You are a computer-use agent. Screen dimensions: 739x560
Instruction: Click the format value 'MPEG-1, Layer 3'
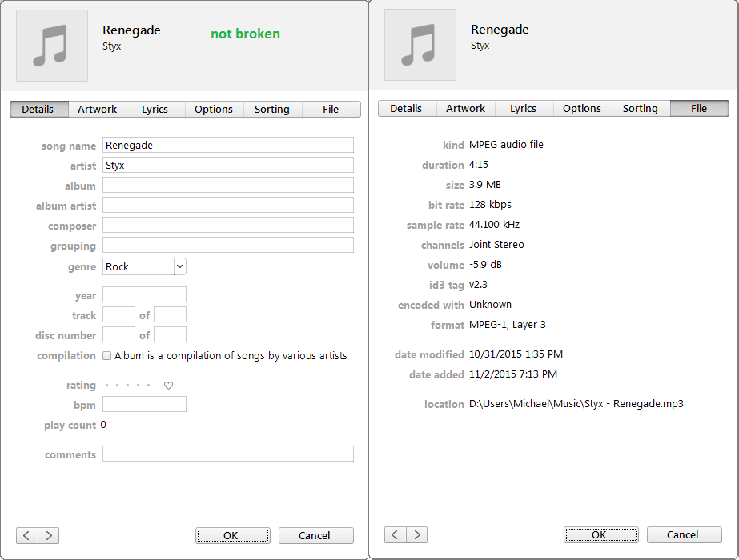point(508,325)
